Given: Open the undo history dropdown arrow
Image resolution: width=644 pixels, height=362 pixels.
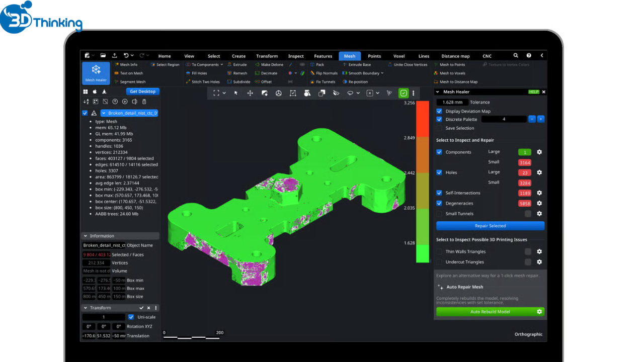Looking at the screenshot, I should 132,56.
